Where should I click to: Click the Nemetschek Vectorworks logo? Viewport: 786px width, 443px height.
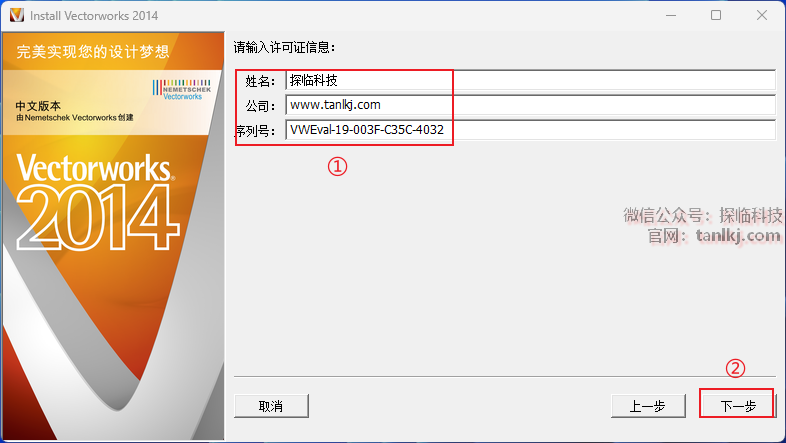pos(182,90)
